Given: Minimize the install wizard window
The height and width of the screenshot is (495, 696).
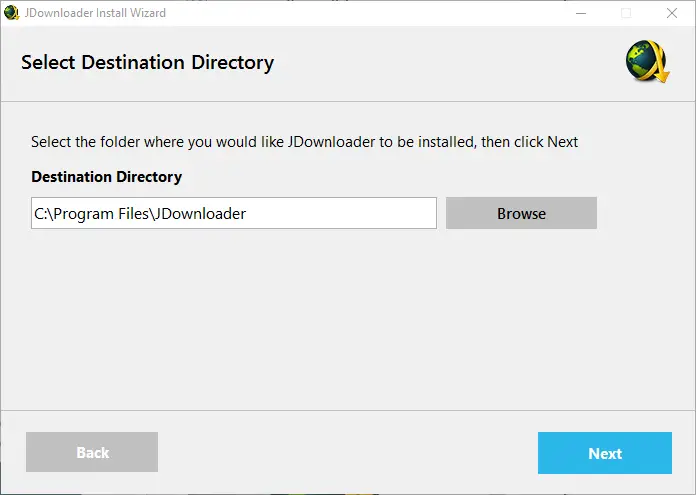Looking at the screenshot, I should coord(580,13).
